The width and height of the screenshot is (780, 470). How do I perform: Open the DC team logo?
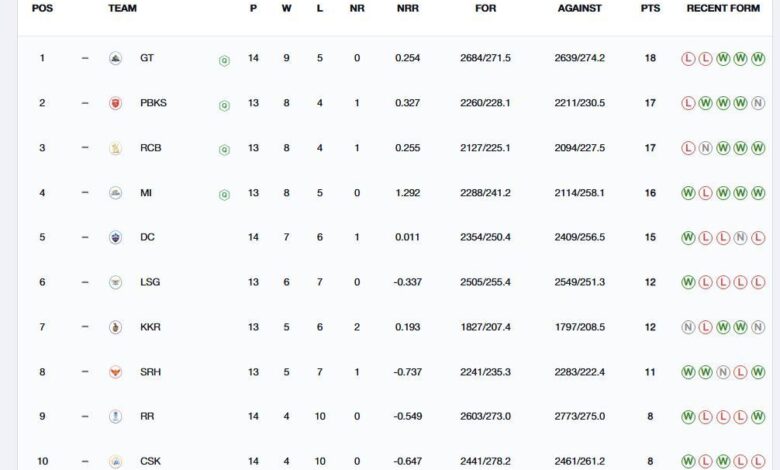coord(115,238)
